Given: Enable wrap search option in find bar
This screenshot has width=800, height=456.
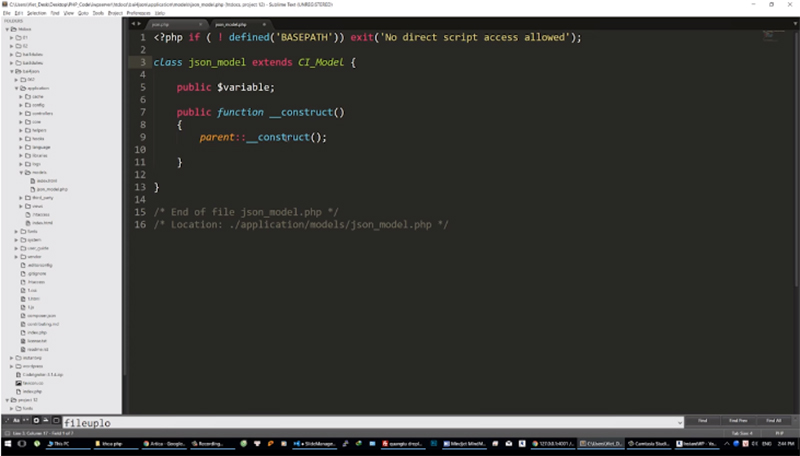Looking at the screenshot, I should point(36,421).
